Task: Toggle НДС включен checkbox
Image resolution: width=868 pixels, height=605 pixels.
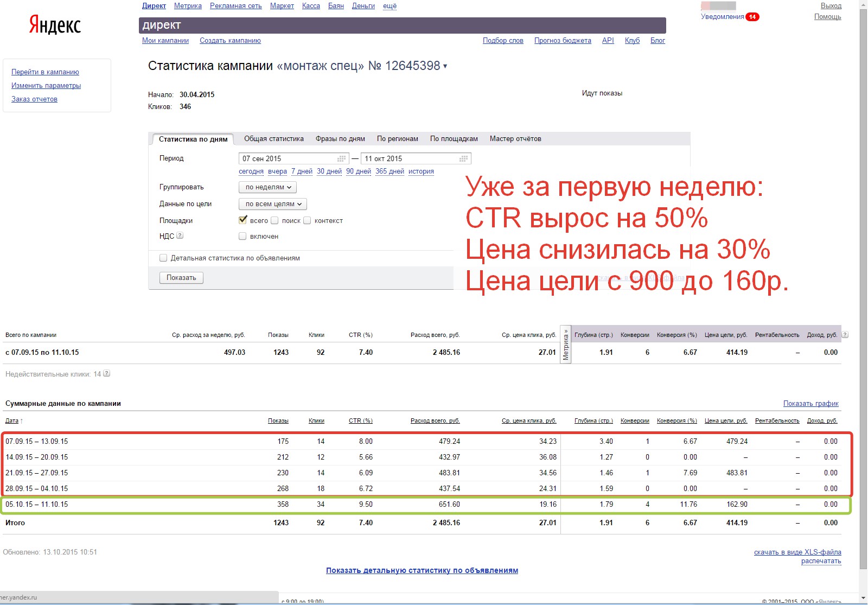Action: pyautogui.click(x=242, y=236)
